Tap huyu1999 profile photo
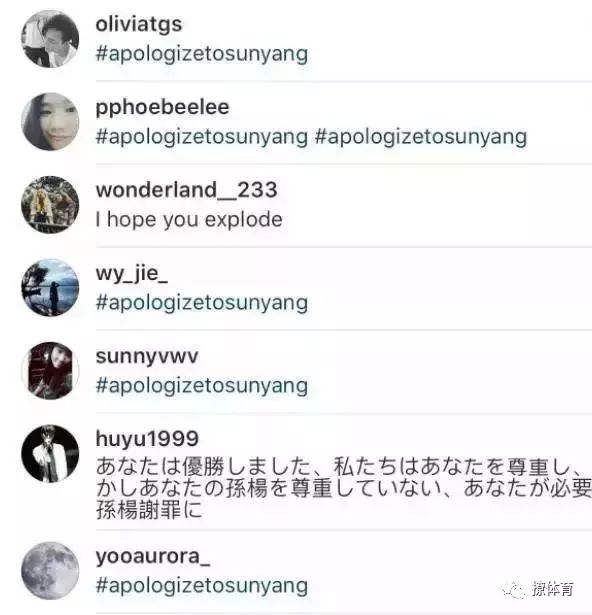592x615 pixels. coord(50,453)
